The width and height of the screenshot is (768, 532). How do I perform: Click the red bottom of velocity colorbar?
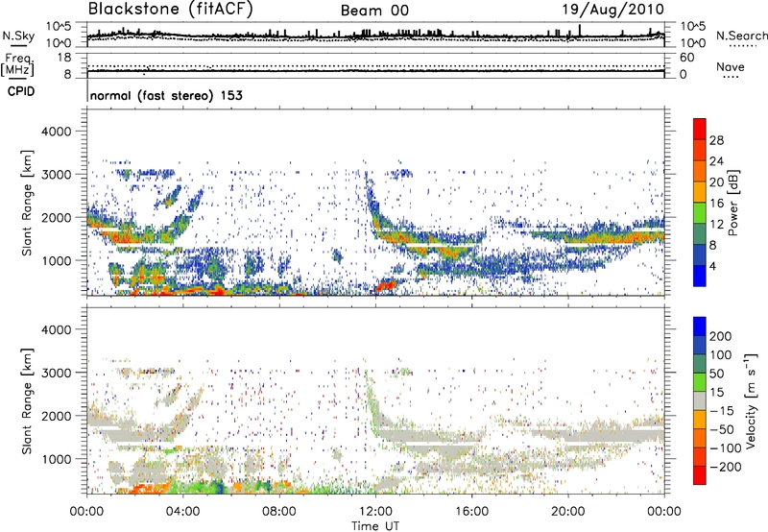point(700,475)
